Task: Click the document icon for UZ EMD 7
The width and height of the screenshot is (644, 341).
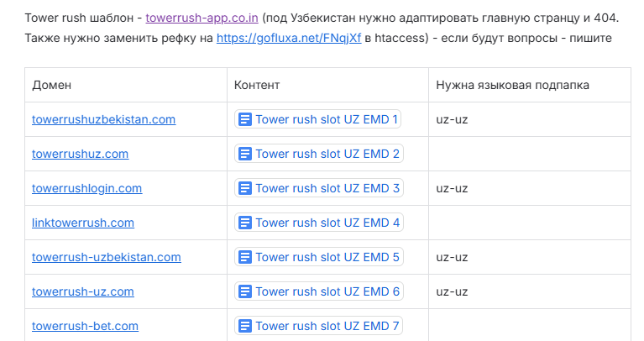Action: [x=245, y=326]
